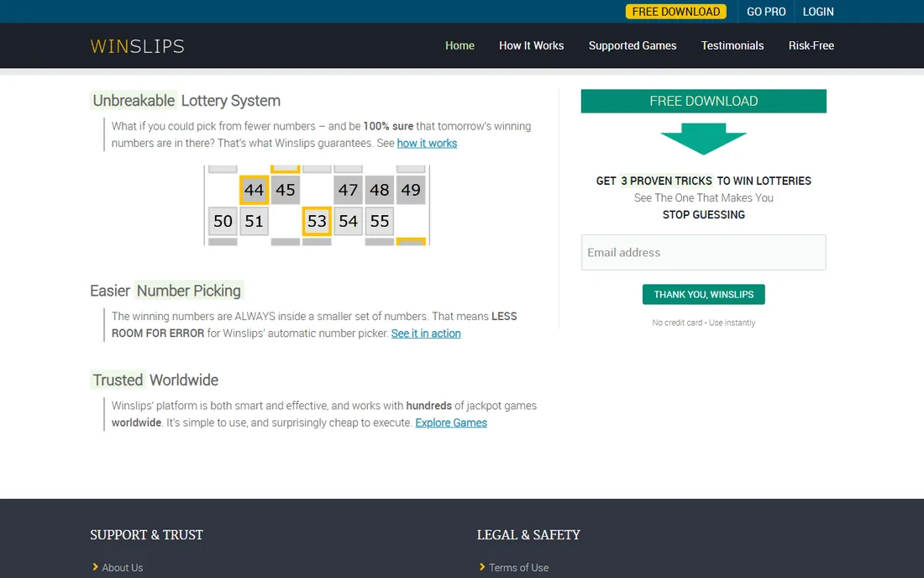Open the Terms of Use footer link
The image size is (924, 578).
(x=518, y=567)
